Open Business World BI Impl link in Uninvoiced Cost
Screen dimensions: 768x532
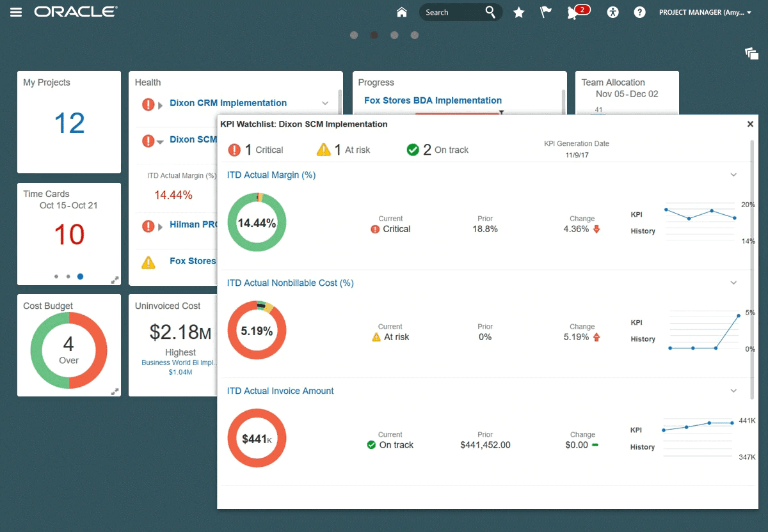(x=180, y=363)
